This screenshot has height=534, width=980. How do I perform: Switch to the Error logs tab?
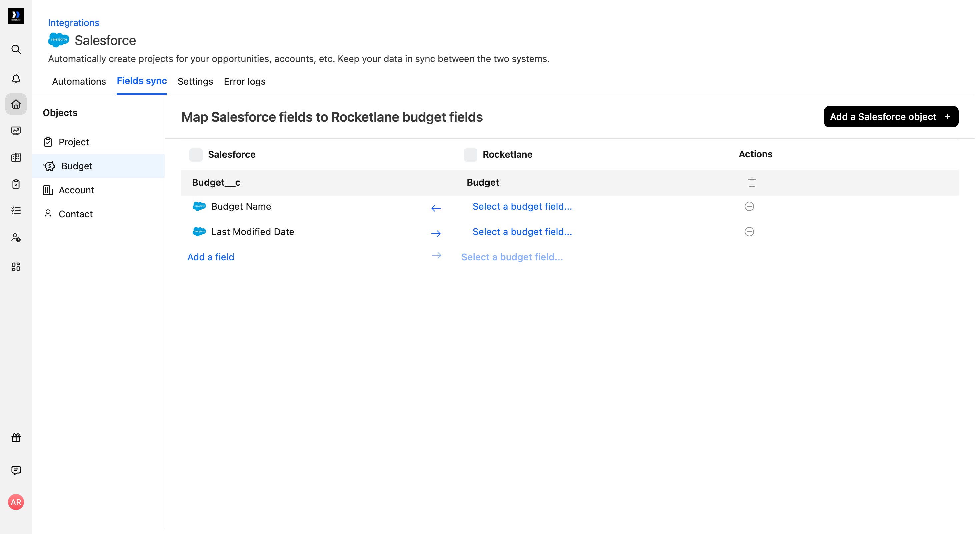[245, 81]
